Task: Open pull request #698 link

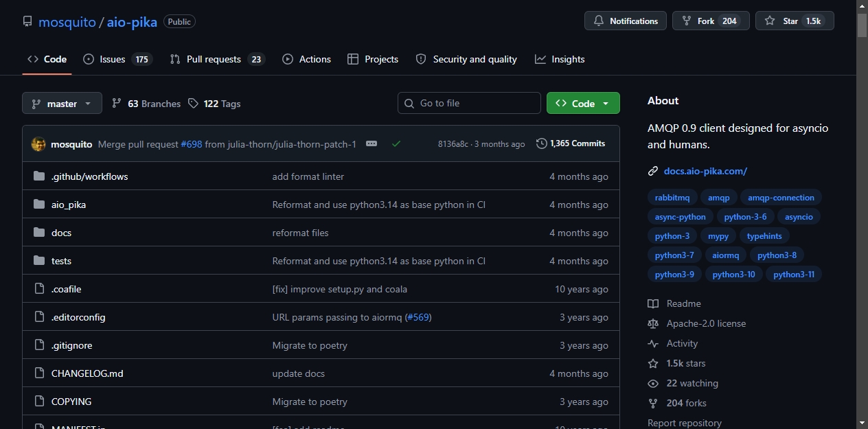Action: (x=192, y=144)
